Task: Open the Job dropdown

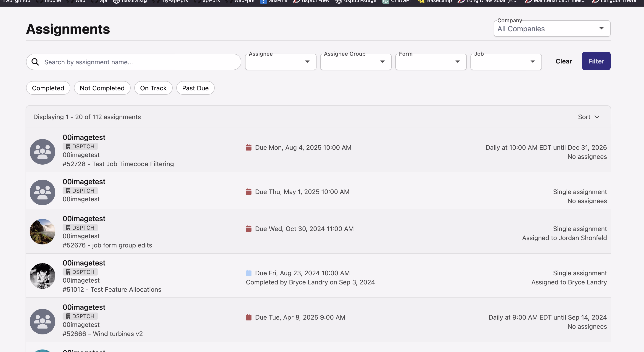Action: (x=506, y=62)
